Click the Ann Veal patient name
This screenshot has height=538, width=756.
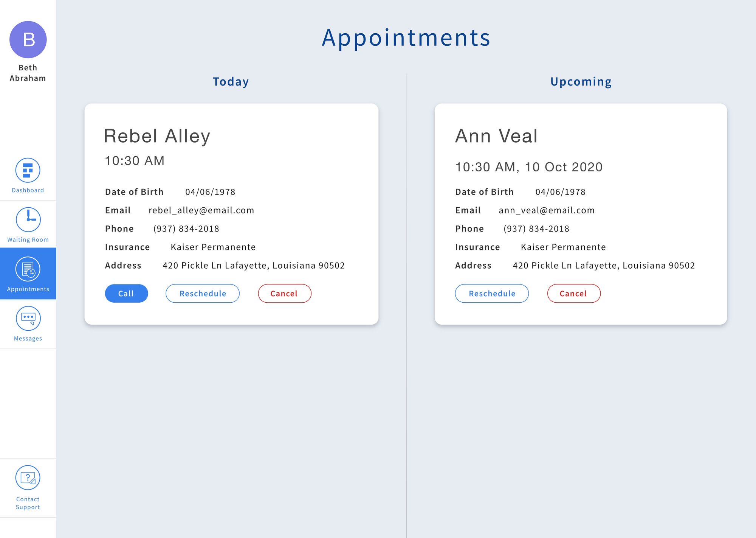496,136
